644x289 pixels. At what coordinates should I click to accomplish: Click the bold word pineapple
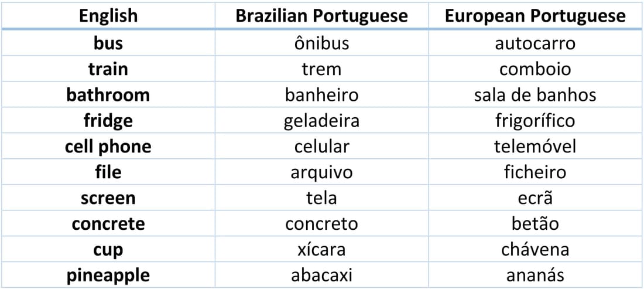click(x=108, y=276)
